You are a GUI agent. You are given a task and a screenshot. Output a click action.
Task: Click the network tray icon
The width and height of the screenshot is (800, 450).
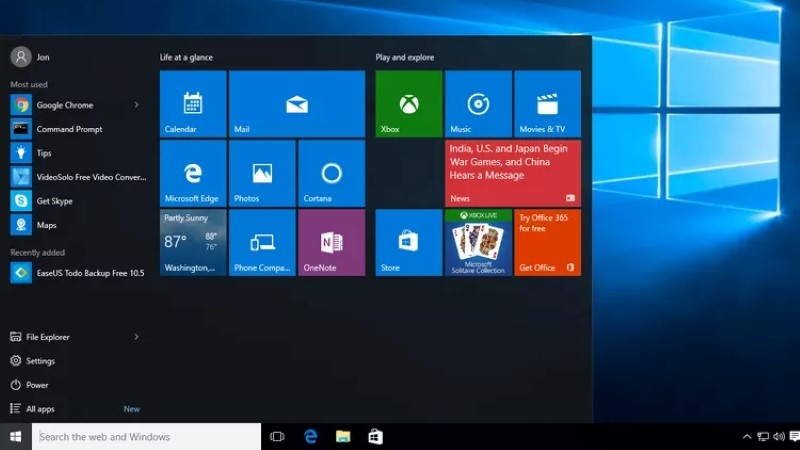(763, 437)
